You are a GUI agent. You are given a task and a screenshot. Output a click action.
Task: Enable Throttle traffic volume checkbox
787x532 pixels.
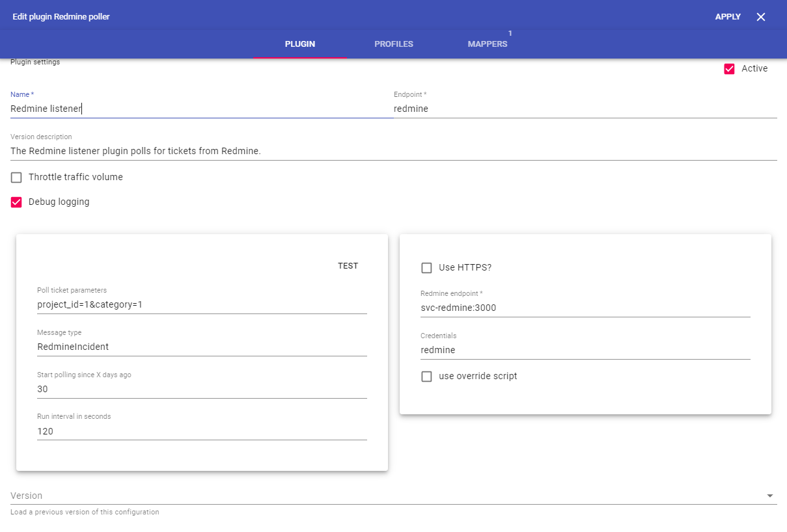[16, 178]
